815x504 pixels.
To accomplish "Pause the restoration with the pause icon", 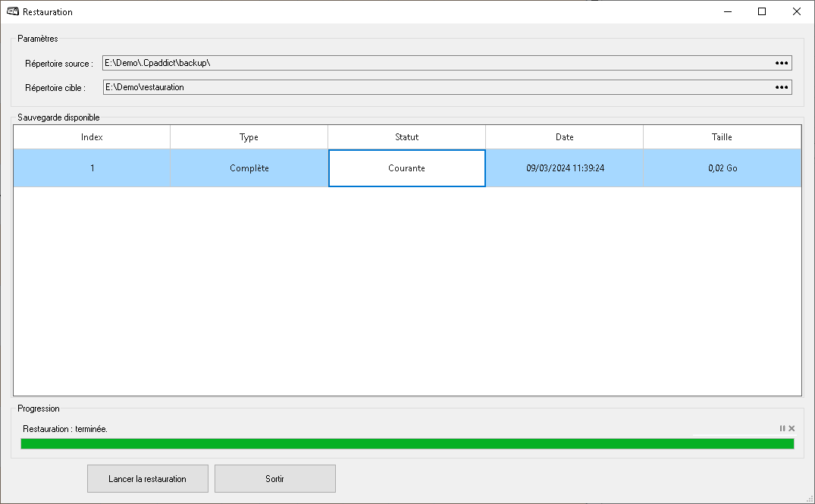I will pyautogui.click(x=782, y=429).
